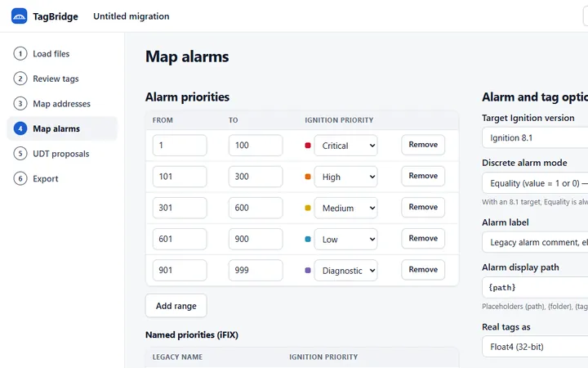588x368 pixels.
Task: Open the High priority dropdown
Action: point(345,177)
